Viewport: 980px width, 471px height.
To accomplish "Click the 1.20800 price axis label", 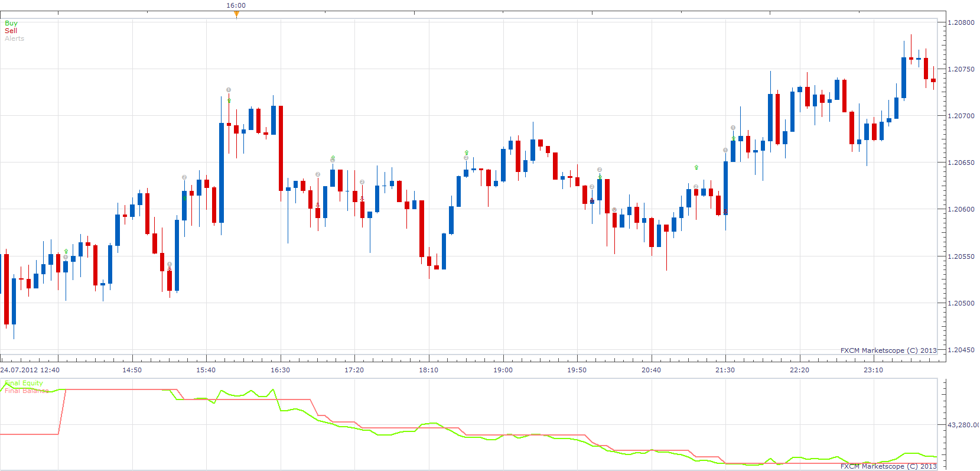I will [x=961, y=22].
